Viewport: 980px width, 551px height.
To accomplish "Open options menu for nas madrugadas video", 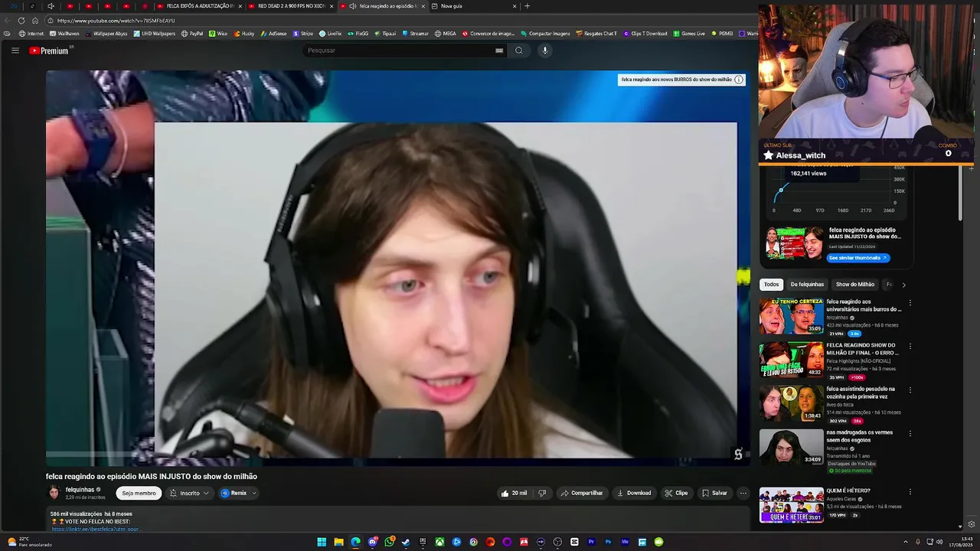I will pyautogui.click(x=910, y=434).
